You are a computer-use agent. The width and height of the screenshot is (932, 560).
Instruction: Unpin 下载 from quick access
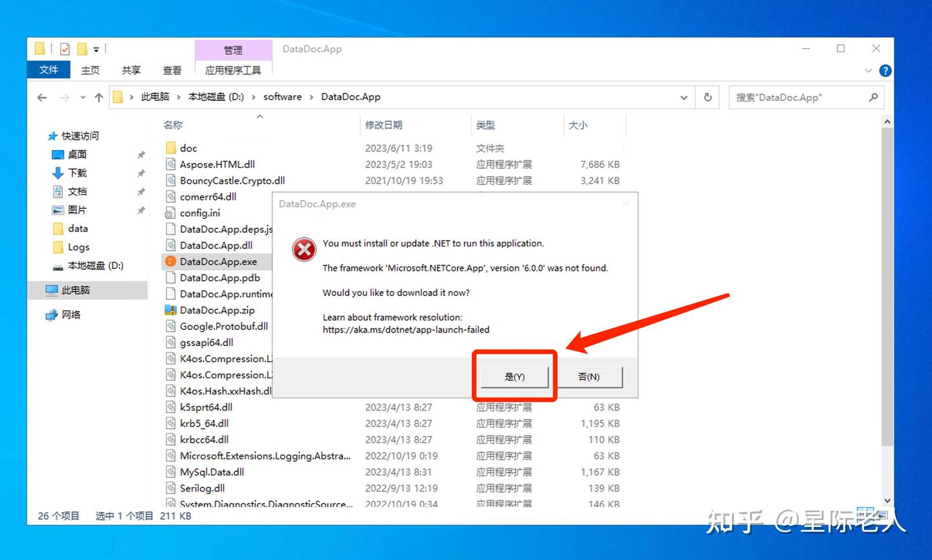click(140, 173)
